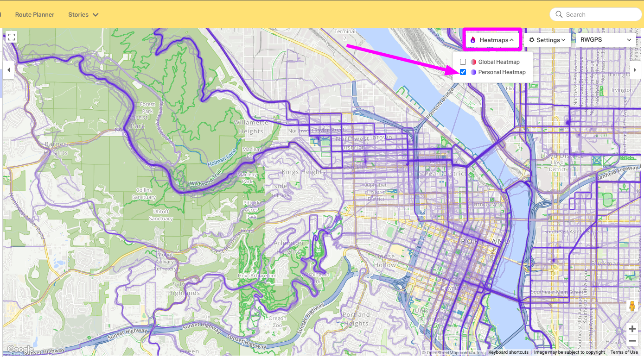The height and width of the screenshot is (357, 644).
Task: Click the Uhtoff Sanctuary label
Action: coord(161,215)
